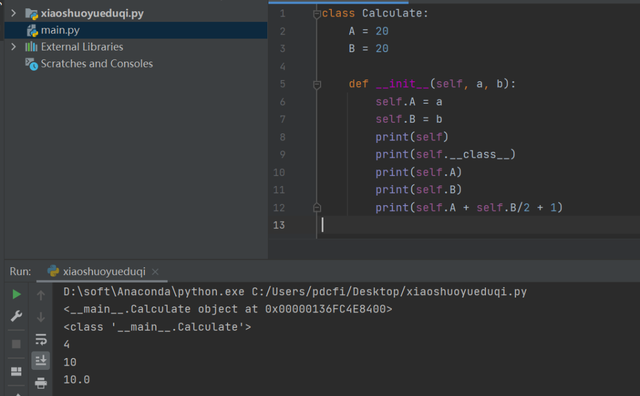Click the 'print(self.__class__)' code line
The height and width of the screenshot is (396, 640).
click(445, 155)
